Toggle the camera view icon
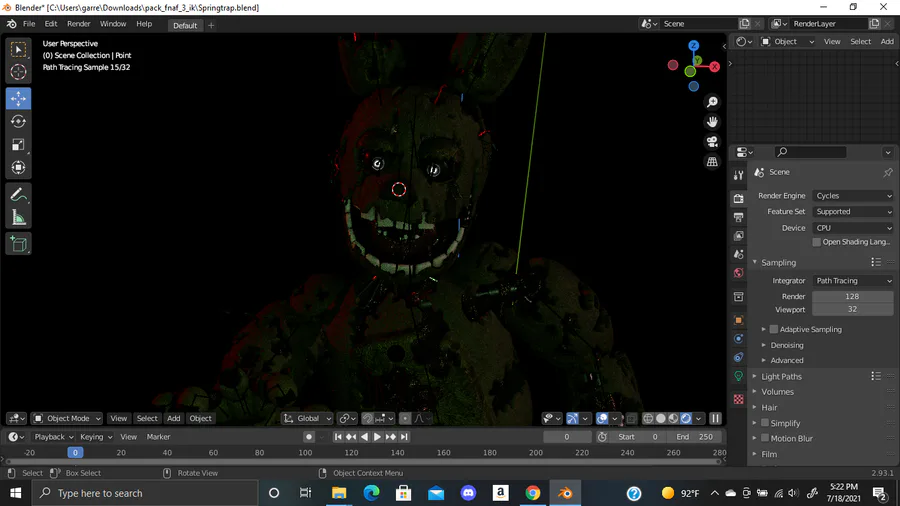Screen dimensions: 900x506 (712, 143)
